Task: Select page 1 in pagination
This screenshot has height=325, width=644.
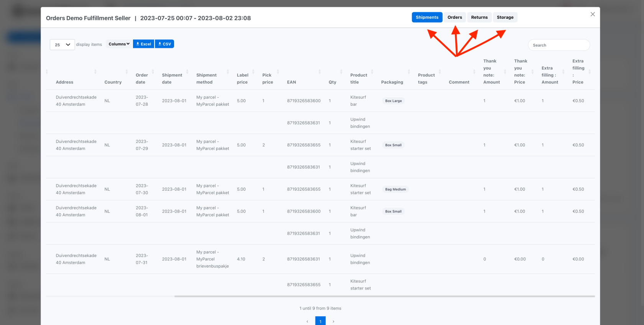Action: [x=320, y=321]
